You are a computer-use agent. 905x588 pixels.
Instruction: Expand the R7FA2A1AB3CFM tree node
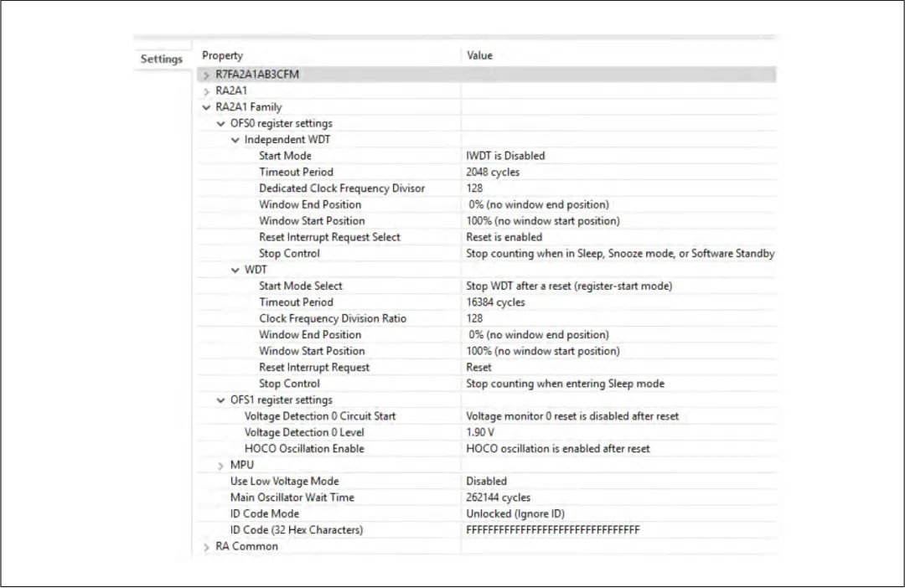coord(207,75)
